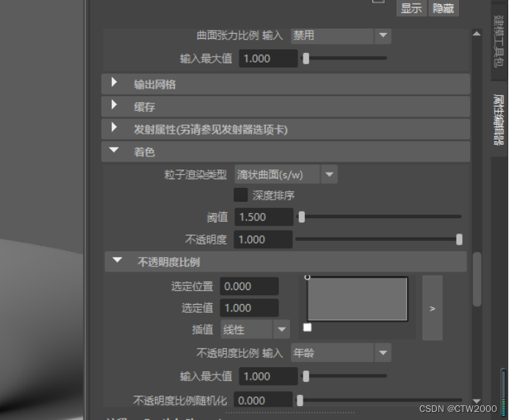Open 曲面张力比例 输入 dropdown
Image resolution: width=509 pixels, height=420 pixels.
(341, 35)
